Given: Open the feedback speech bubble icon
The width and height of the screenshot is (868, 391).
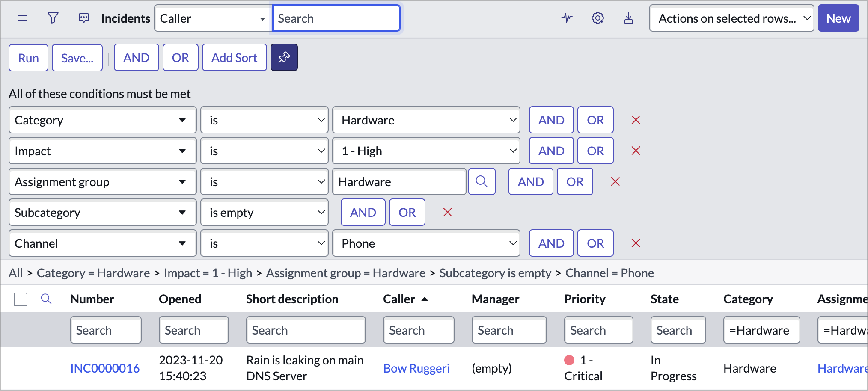Looking at the screenshot, I should [x=83, y=18].
